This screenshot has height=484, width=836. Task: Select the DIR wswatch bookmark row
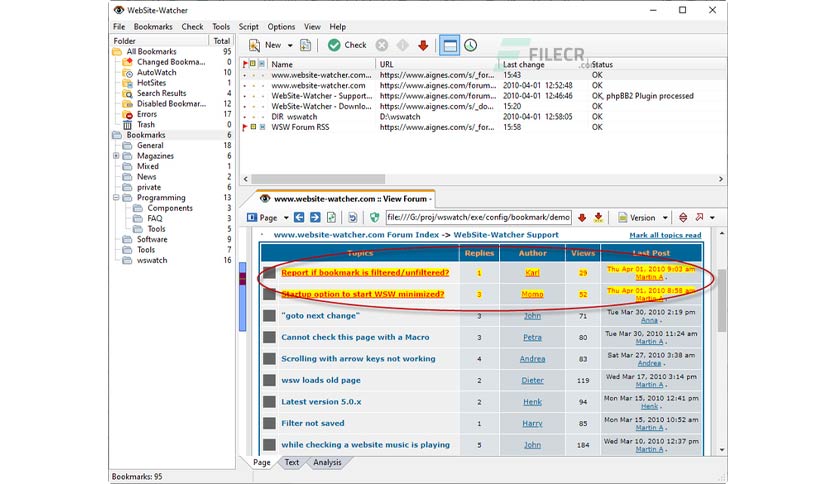point(483,117)
